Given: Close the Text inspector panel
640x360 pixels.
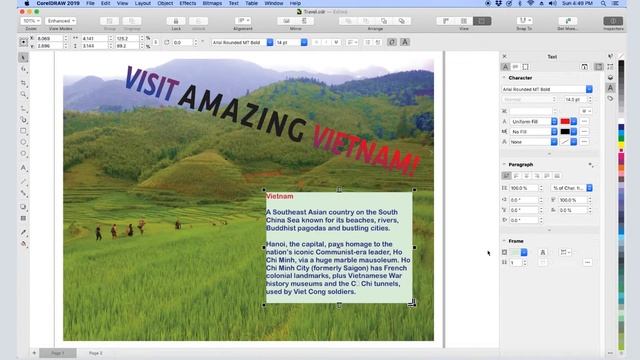Looking at the screenshot, I should coord(504,56).
